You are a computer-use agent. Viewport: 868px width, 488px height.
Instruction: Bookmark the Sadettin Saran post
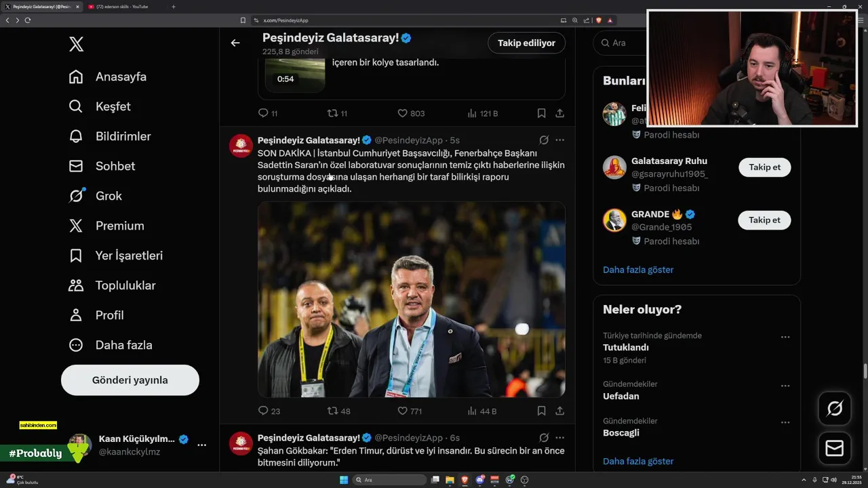point(541,411)
